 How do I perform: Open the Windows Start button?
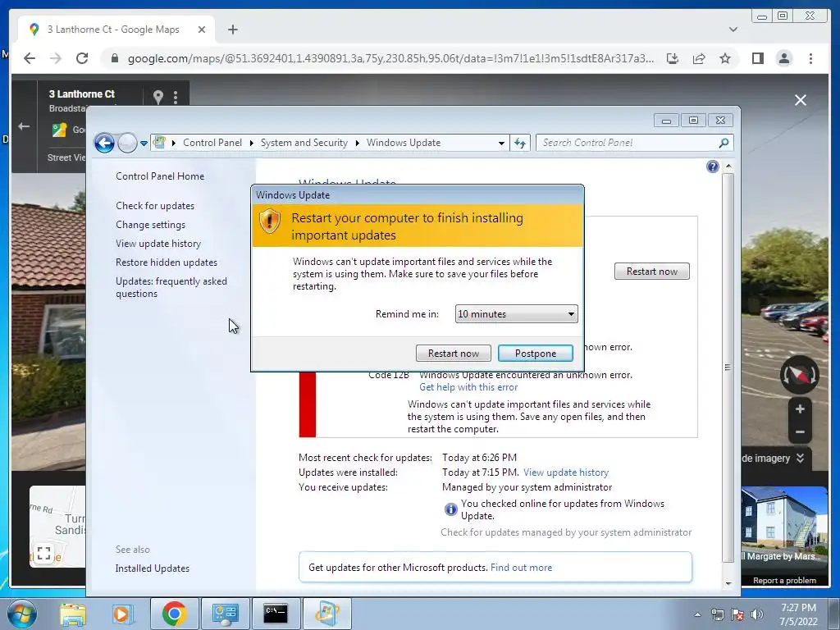click(22, 614)
